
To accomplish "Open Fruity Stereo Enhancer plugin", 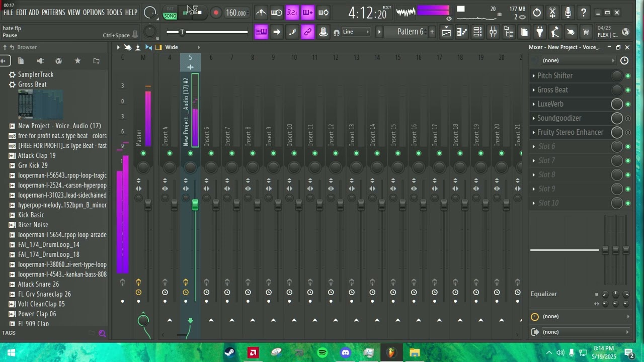I will coord(570,132).
